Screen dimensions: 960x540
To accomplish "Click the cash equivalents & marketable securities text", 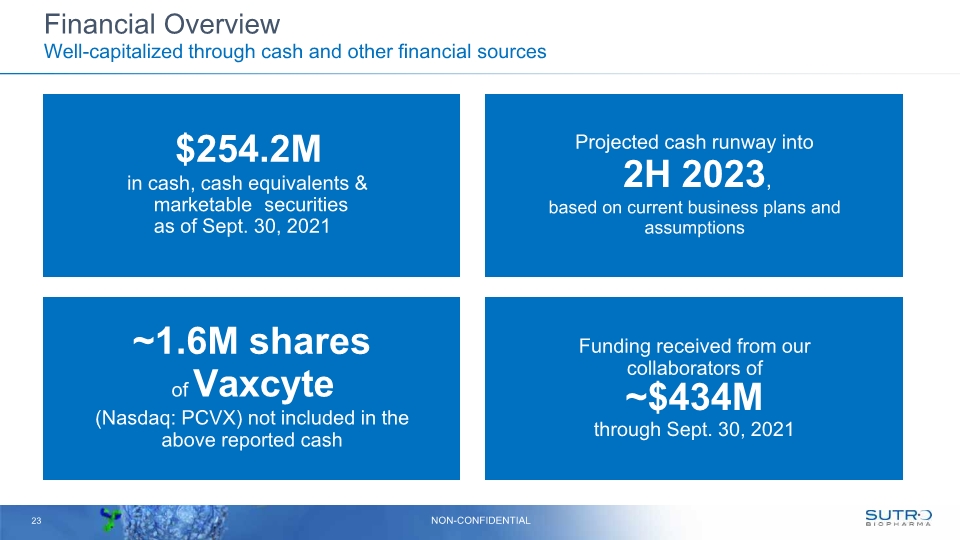I will 249,194.
